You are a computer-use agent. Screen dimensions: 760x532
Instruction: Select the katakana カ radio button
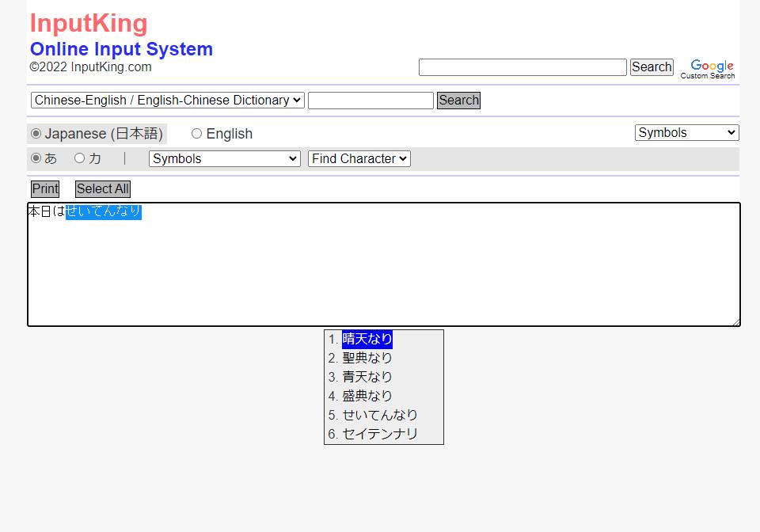79,158
